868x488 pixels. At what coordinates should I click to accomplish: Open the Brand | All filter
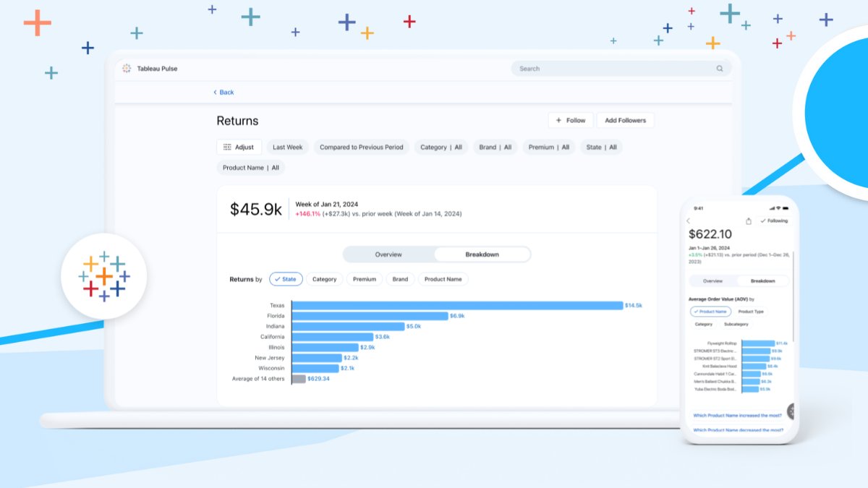coord(495,147)
